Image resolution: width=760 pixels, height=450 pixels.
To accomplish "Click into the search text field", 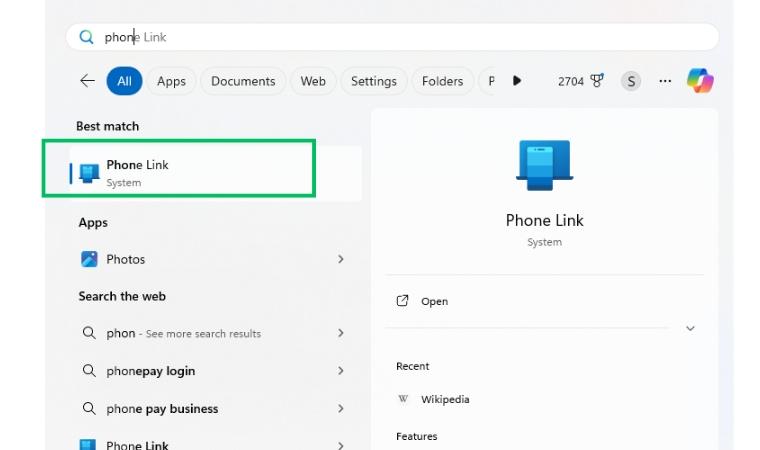I will (x=392, y=37).
